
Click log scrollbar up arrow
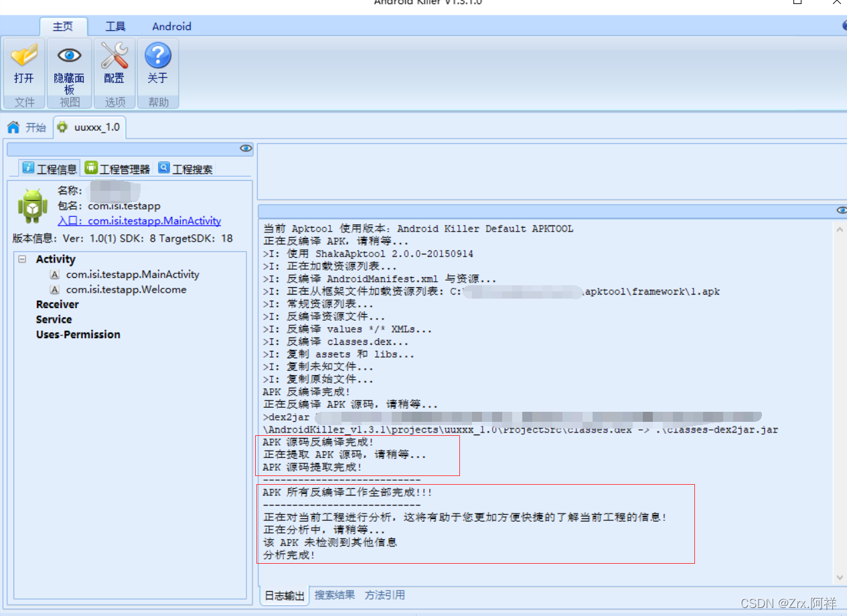(840, 229)
